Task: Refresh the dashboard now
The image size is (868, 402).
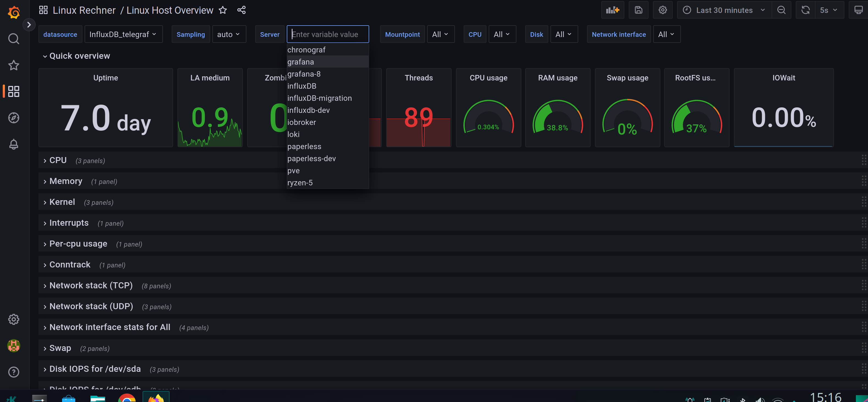Action: 805,10
